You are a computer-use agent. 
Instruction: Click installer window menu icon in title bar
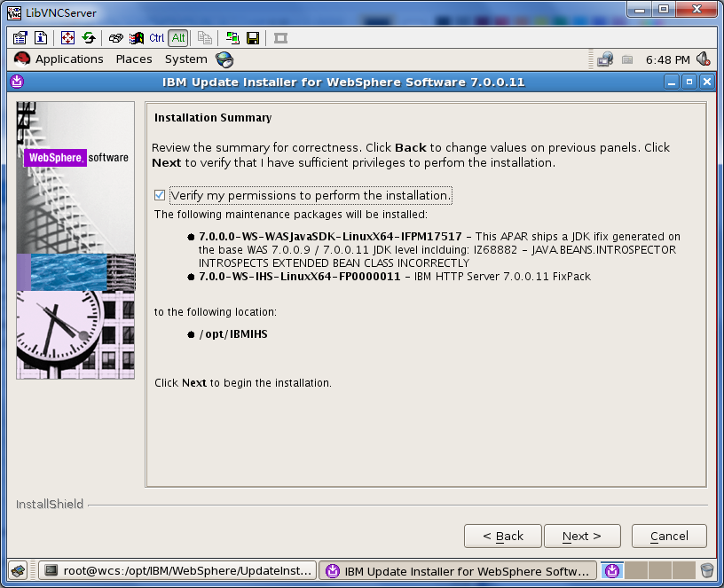click(17, 82)
